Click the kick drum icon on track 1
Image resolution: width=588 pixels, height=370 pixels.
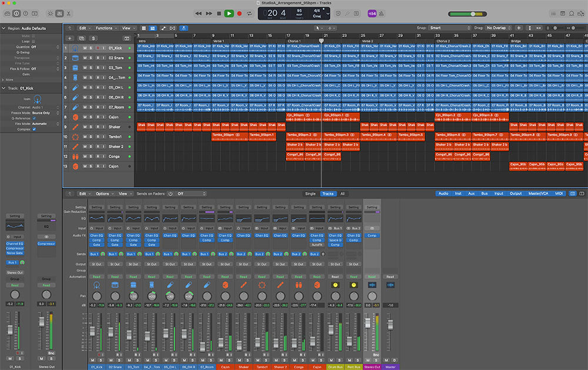pos(75,48)
